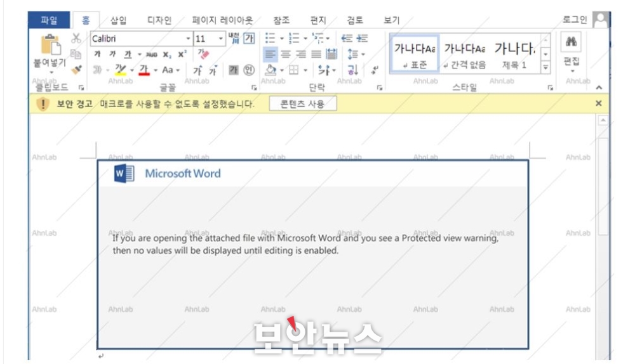Toggle character shading (가) button
This screenshot has width=635, height=364.
(233, 70)
